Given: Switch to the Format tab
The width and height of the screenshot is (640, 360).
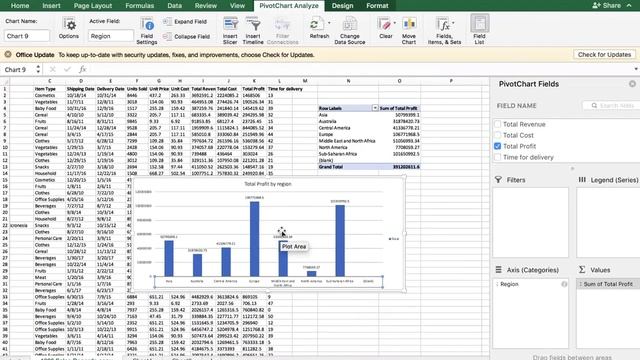Looking at the screenshot, I should (x=377, y=6).
